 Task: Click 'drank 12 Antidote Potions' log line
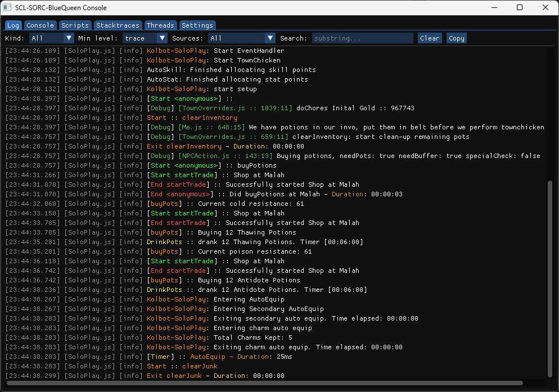click(x=186, y=290)
